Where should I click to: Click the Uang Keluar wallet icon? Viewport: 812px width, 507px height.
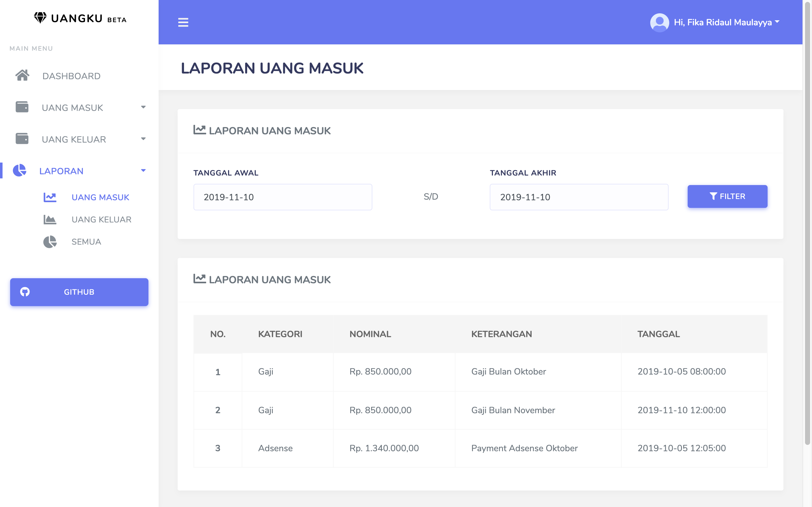(22, 138)
